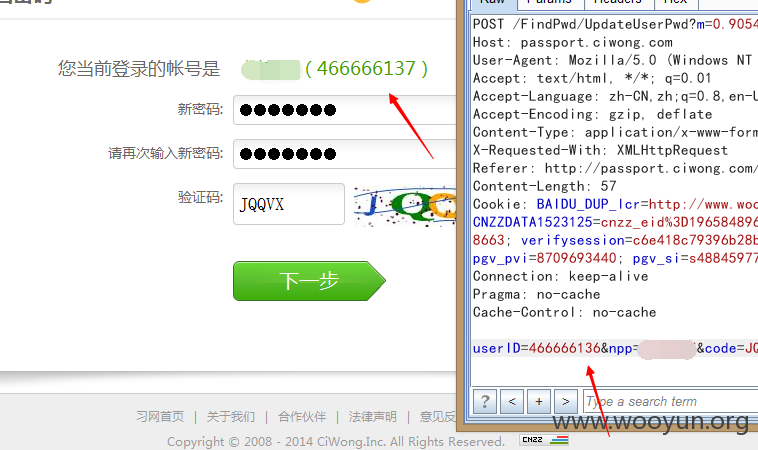Image resolution: width=758 pixels, height=450 pixels.
Task: Click the 您当前登录的帐号是 label
Action: tap(139, 69)
